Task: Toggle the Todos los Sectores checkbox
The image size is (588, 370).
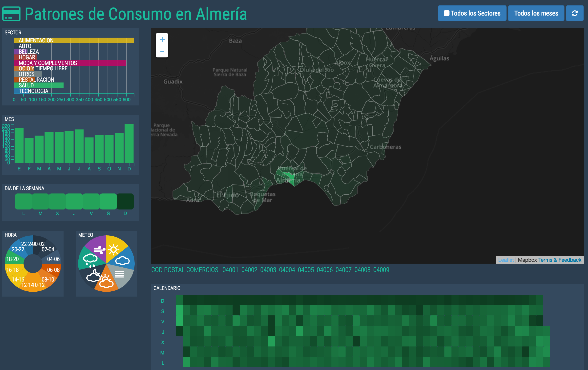Action: (x=446, y=13)
